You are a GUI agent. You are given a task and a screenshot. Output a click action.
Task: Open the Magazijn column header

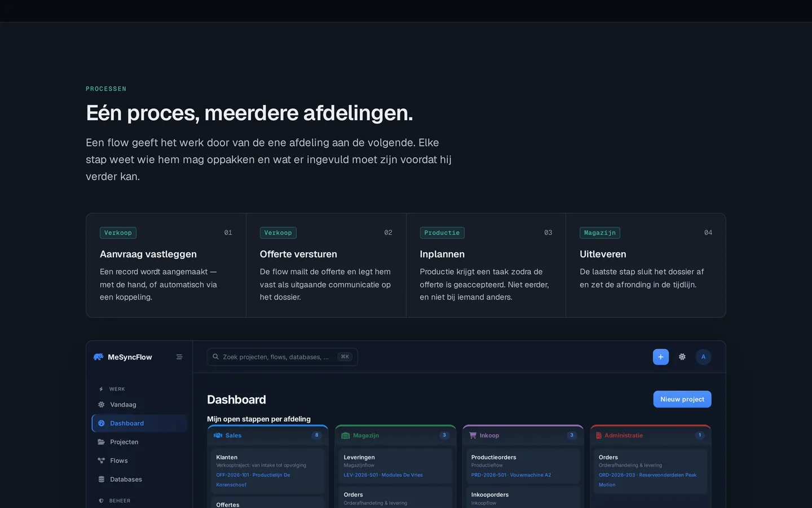395,435
